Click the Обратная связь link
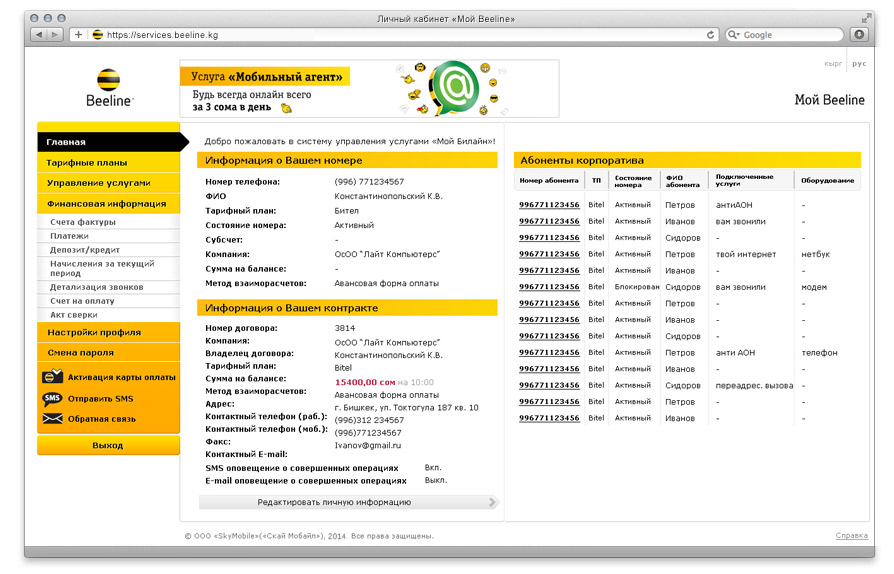Viewport: 894px width, 574px height. [101, 419]
